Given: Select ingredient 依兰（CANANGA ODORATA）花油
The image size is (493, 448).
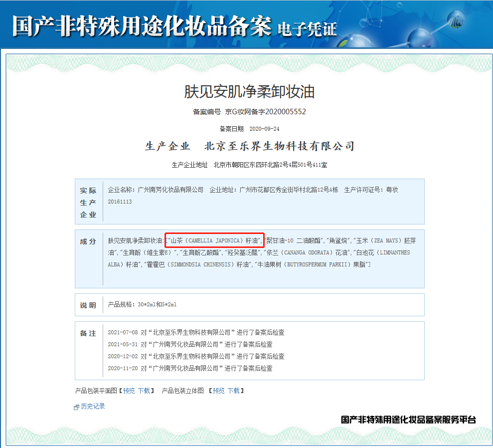Looking at the screenshot, I should (307, 252).
